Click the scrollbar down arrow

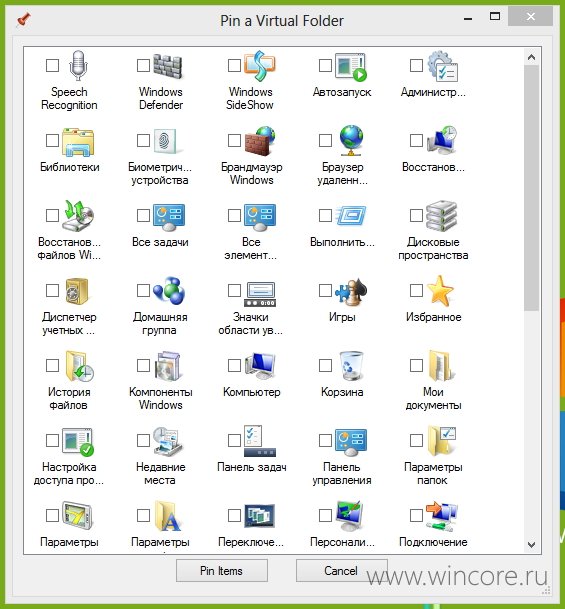[x=531, y=545]
